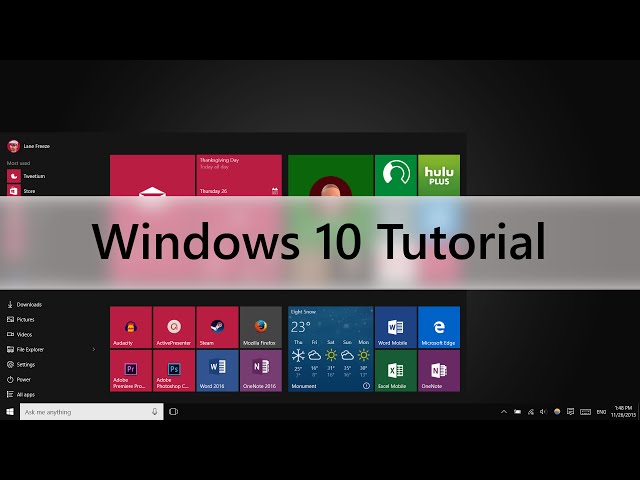Image resolution: width=640 pixels, height=480 pixels.
Task: Open OneNote 2016 tile
Action: coord(261,371)
